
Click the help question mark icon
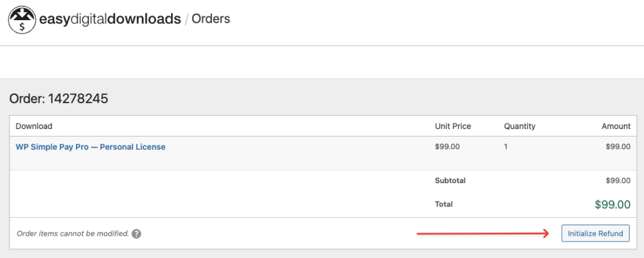coord(136,233)
